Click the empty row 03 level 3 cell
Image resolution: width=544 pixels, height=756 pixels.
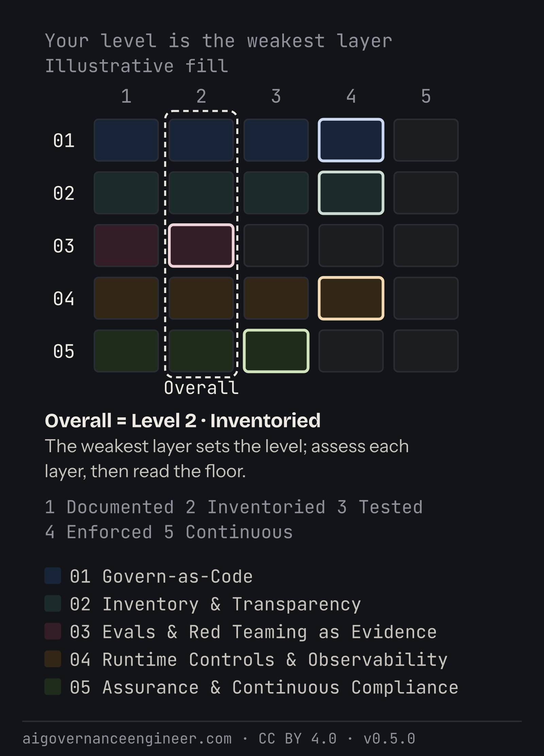[276, 245]
